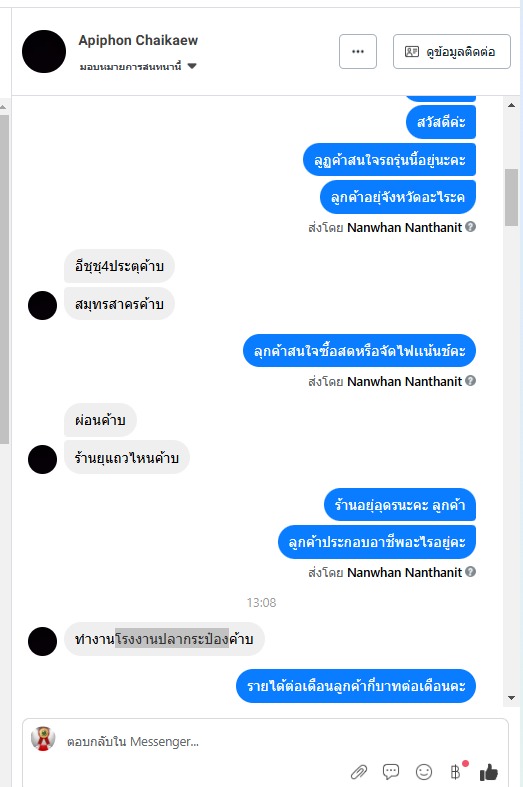Open the emoji picker smiley icon
The image size is (523, 787).
click(424, 772)
